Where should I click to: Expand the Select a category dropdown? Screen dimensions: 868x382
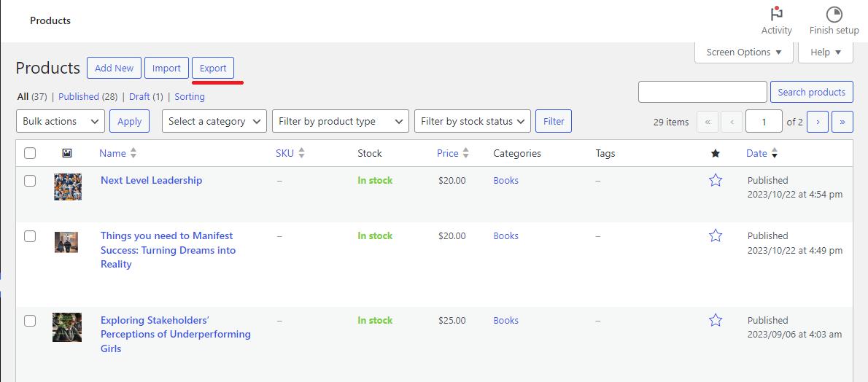[214, 121]
